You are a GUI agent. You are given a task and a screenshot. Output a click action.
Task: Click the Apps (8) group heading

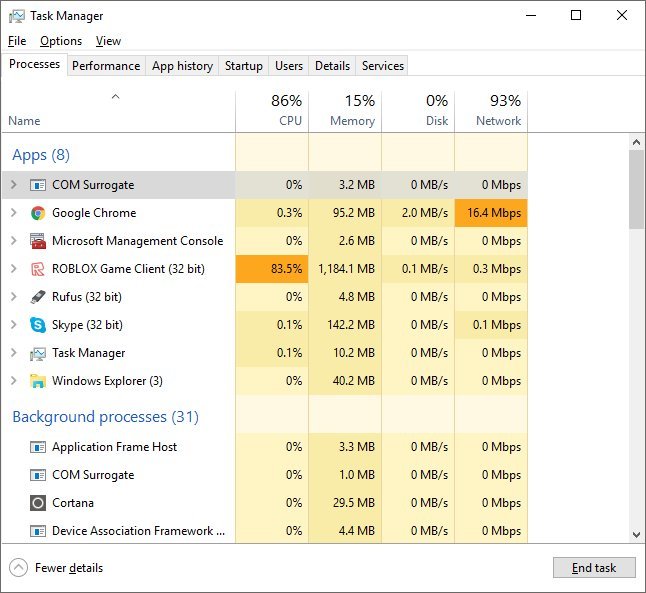click(41, 155)
